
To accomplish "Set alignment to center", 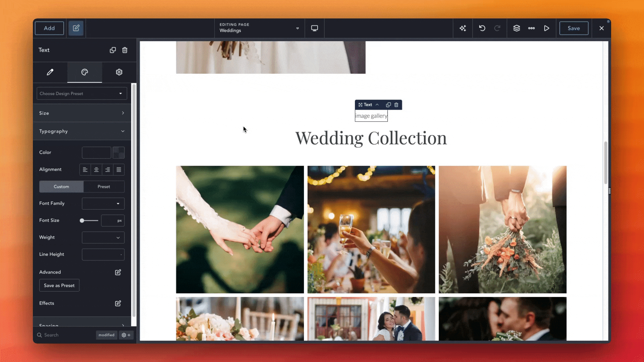I will point(96,170).
